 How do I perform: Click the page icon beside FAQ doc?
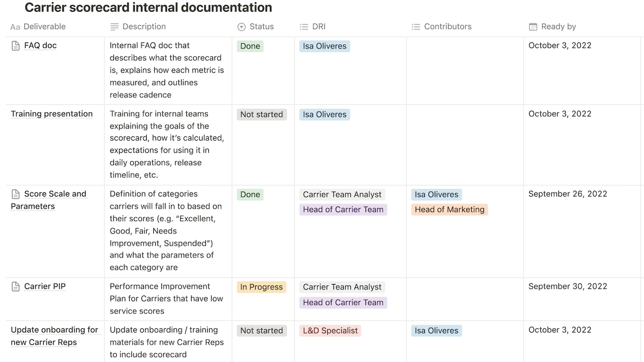coord(15,45)
